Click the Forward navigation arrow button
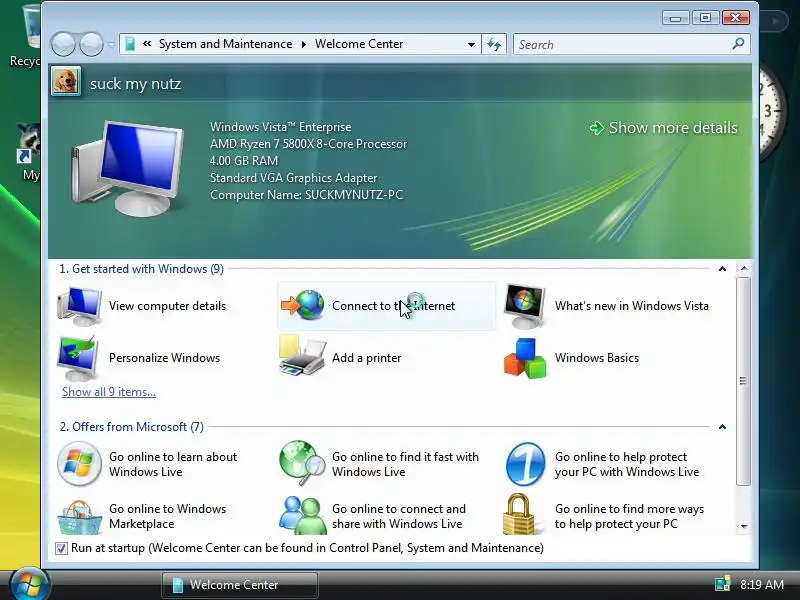The height and width of the screenshot is (600, 800). [x=91, y=44]
